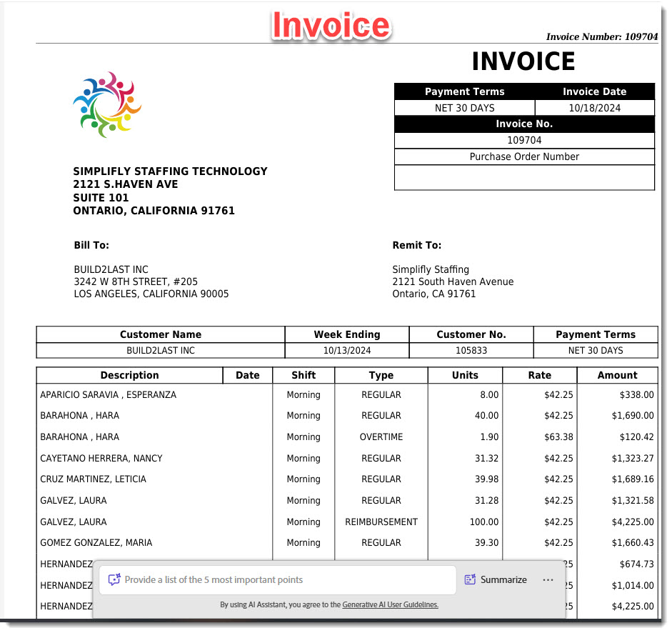Click the REIMBURSEMENT type cell
The image size is (672, 633).
(x=381, y=522)
